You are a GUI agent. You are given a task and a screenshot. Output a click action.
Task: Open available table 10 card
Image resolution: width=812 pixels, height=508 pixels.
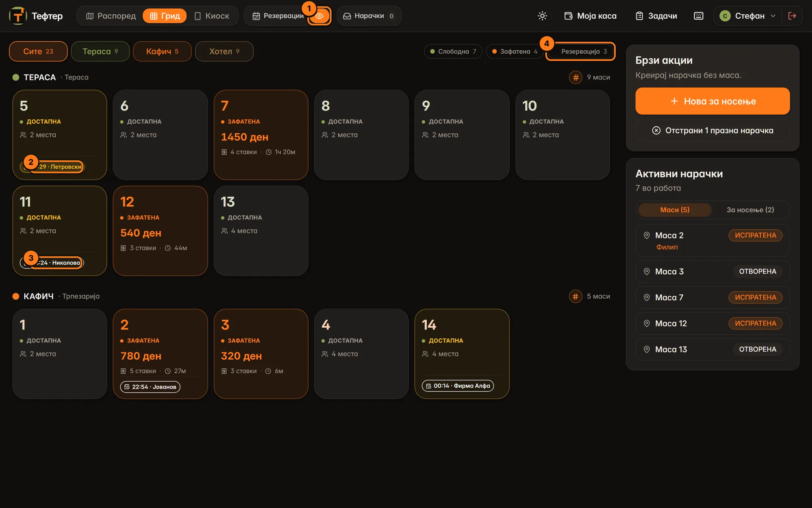tap(563, 135)
